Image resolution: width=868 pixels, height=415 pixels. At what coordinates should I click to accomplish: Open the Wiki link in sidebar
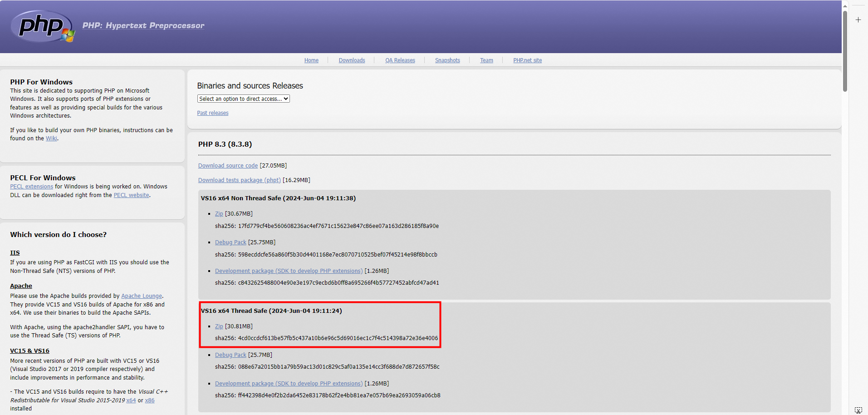click(x=51, y=138)
